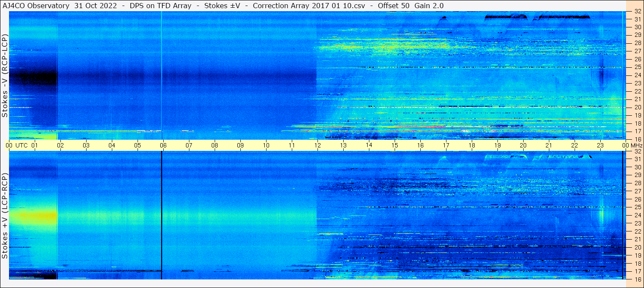Screen dimensions: 644x288
Task: Select the 10 hour tick on time axis
Action: 266,145
